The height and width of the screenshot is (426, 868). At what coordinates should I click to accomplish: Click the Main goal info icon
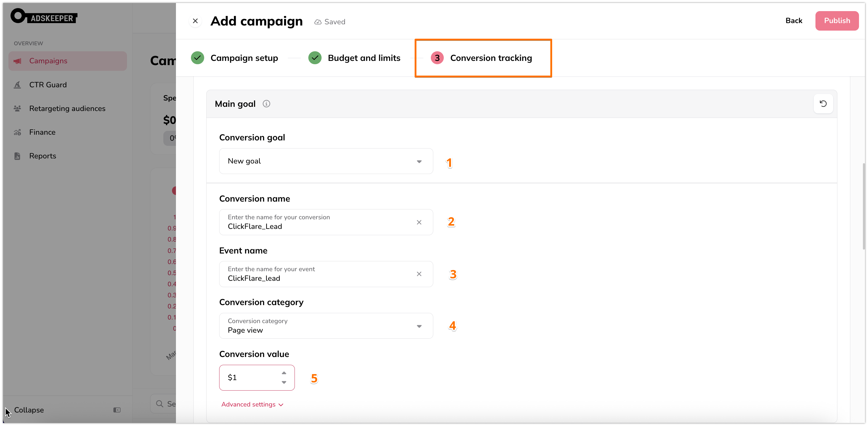(x=266, y=104)
